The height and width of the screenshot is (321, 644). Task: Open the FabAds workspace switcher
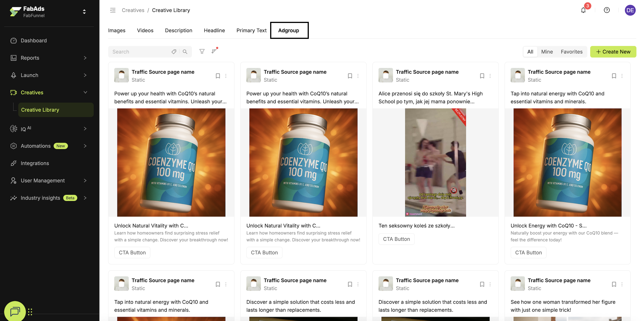click(x=84, y=12)
